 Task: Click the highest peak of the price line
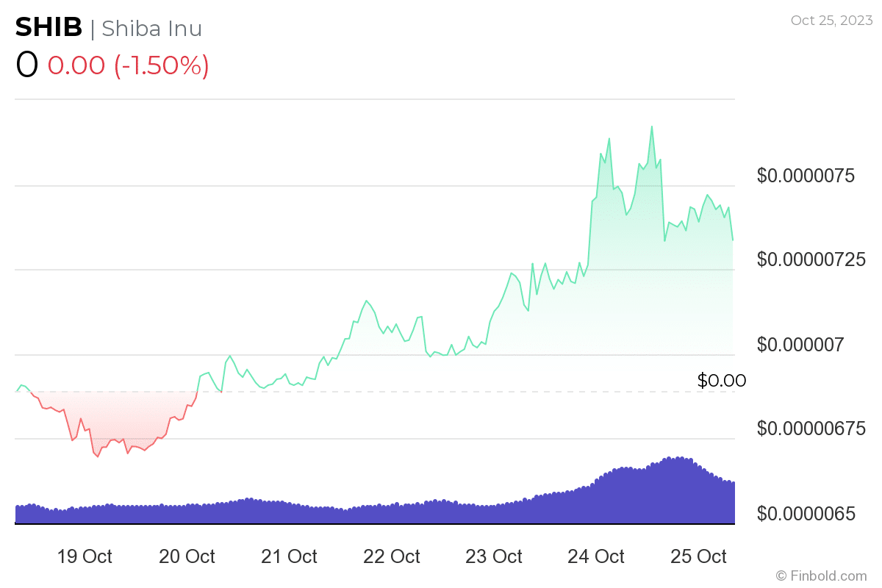tap(651, 127)
